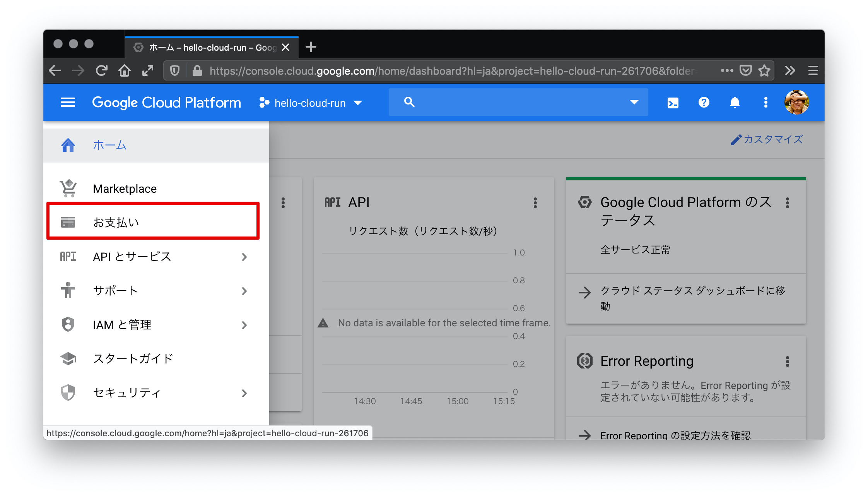
Task: Click the site lock security icon
Action: tap(197, 71)
